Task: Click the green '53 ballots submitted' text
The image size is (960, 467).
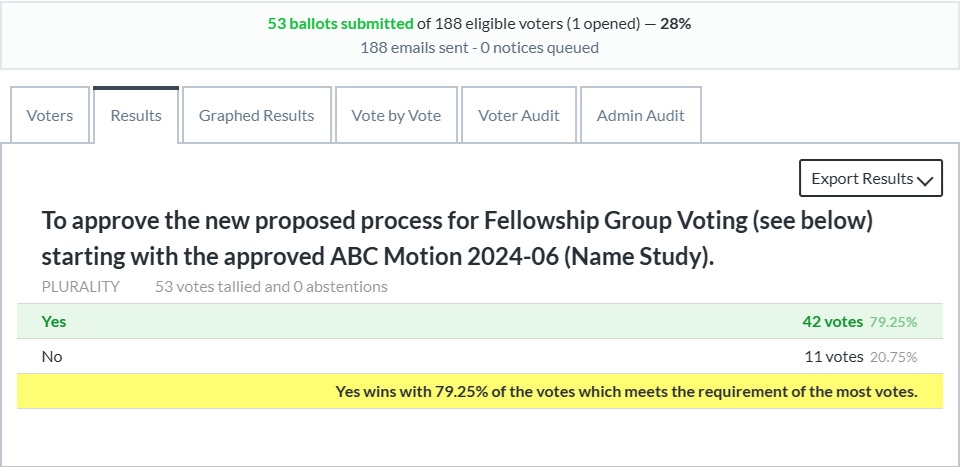Action: point(339,23)
